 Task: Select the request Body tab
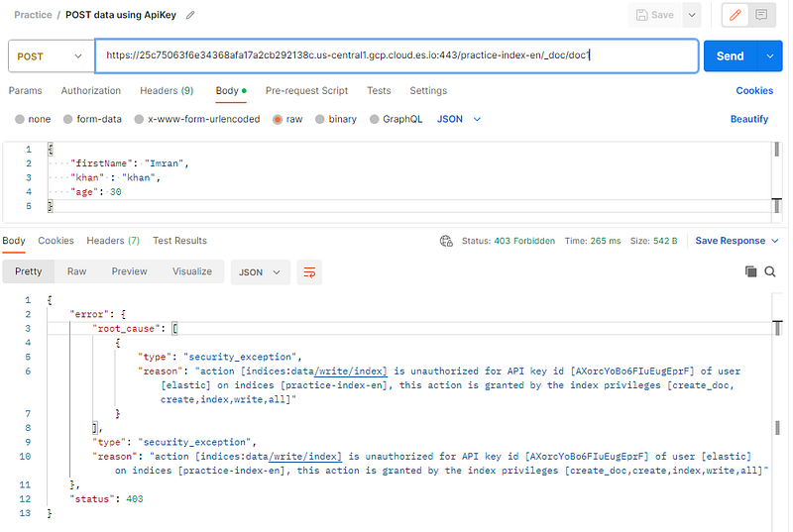point(231,91)
